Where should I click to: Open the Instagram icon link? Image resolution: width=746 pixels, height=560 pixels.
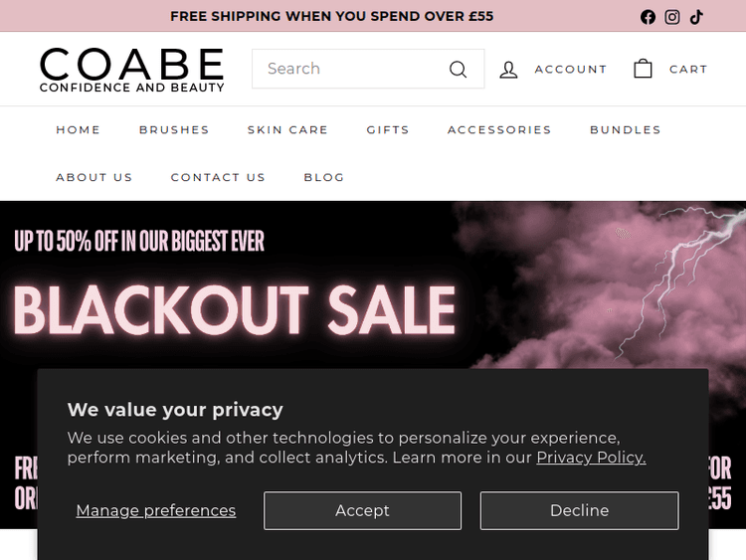[x=672, y=17]
